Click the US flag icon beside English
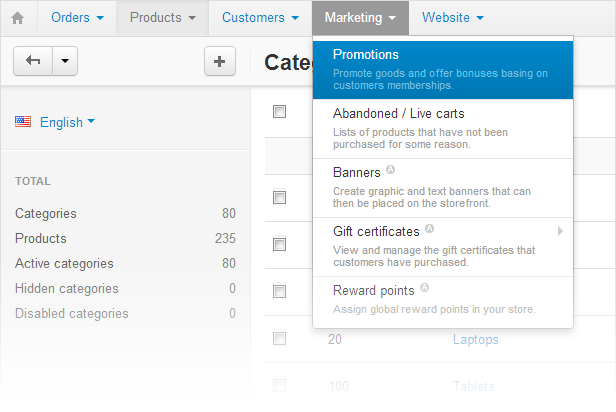This screenshot has height=412, width=616. (23, 122)
